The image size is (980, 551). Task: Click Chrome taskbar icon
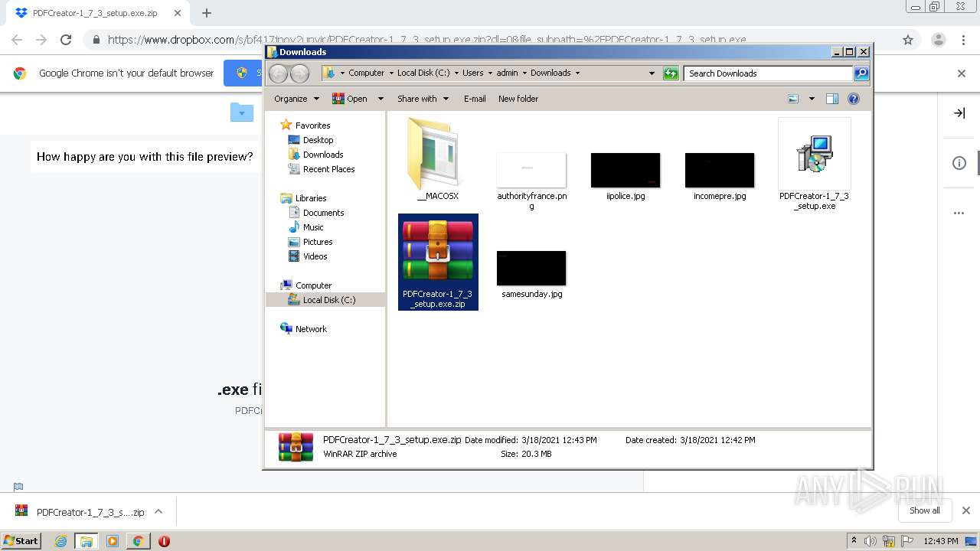(138, 541)
